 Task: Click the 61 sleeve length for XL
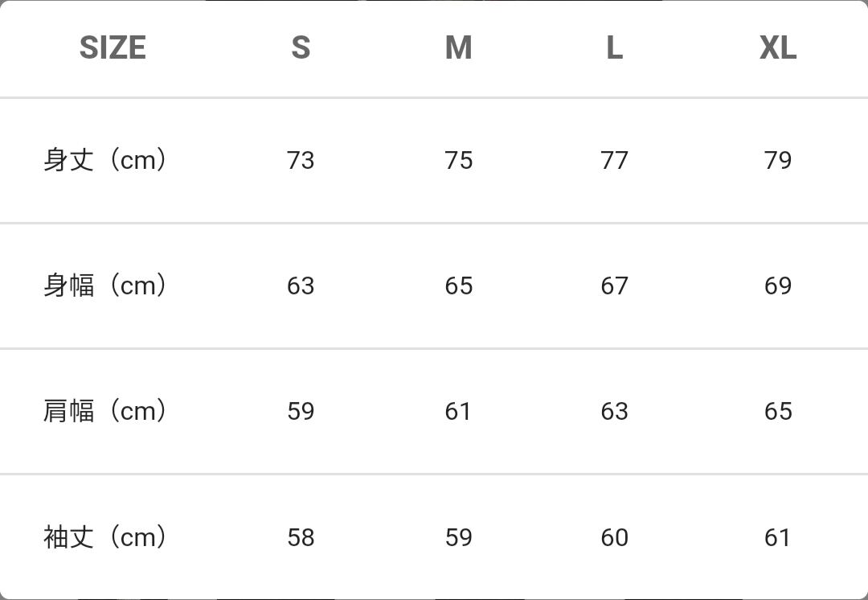coord(777,536)
